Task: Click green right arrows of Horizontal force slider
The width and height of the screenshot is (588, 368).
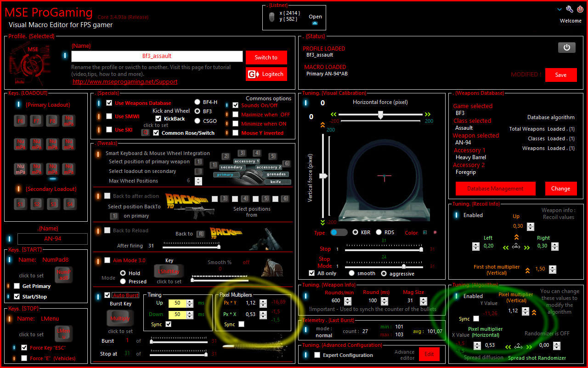Action: [x=428, y=115]
